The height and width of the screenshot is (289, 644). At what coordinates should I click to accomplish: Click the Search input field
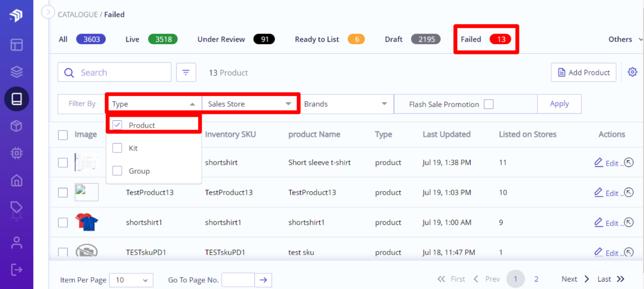[x=114, y=72]
